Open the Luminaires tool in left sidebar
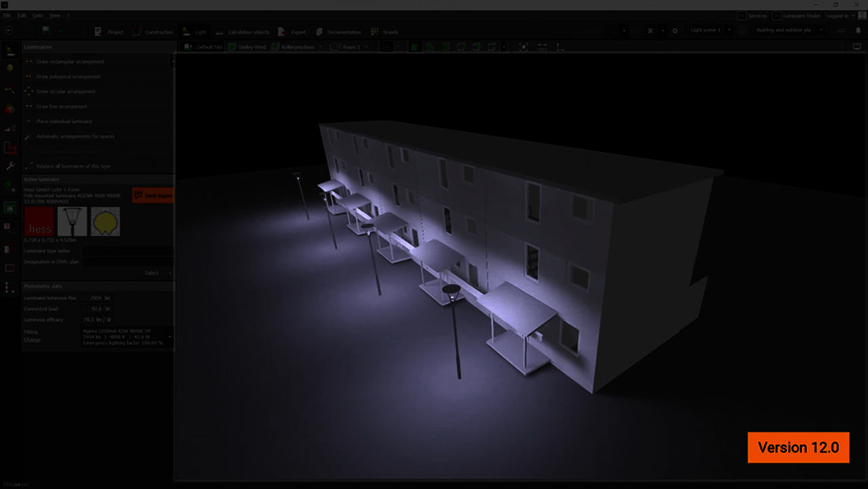 pyautogui.click(x=9, y=49)
